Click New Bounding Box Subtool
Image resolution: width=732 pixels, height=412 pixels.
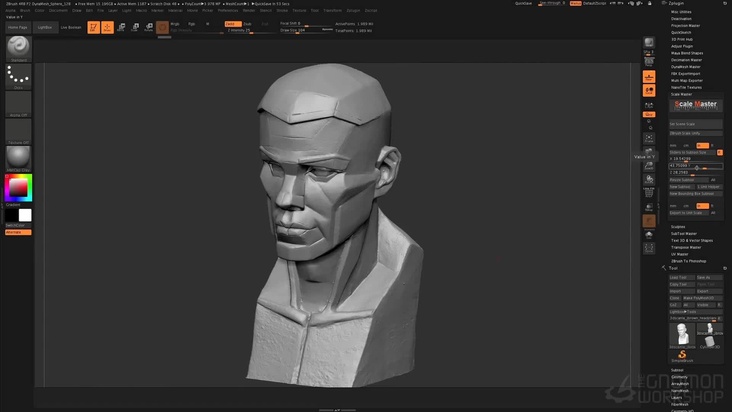click(x=696, y=194)
